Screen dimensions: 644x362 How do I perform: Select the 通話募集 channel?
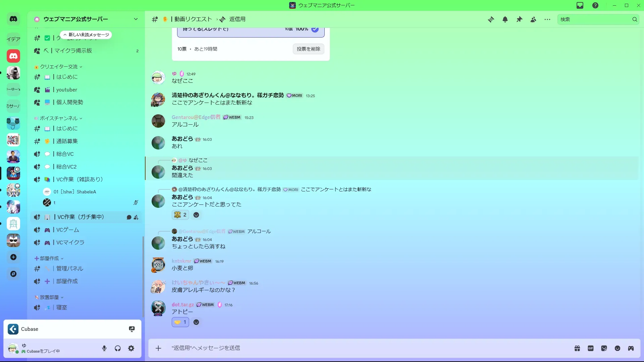pos(67,141)
